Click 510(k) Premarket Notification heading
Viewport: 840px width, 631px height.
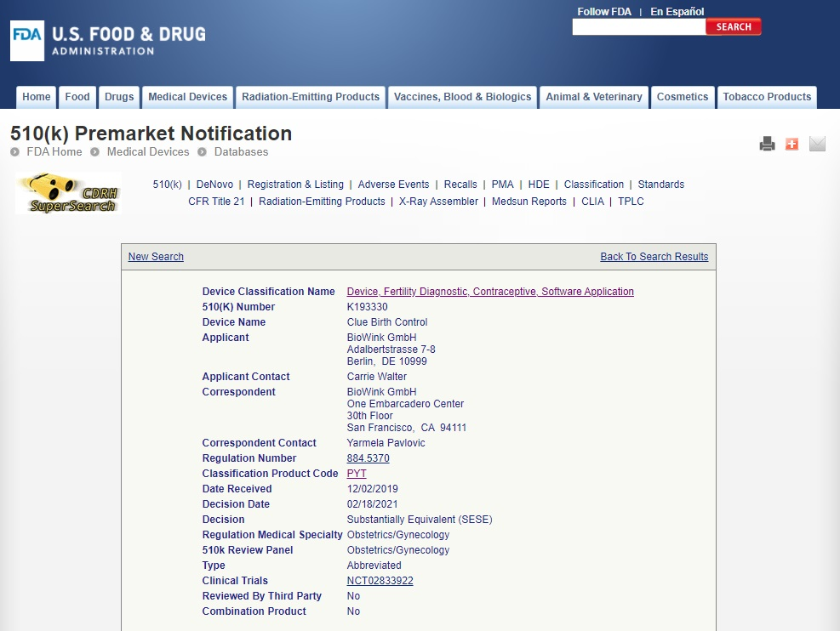151,134
